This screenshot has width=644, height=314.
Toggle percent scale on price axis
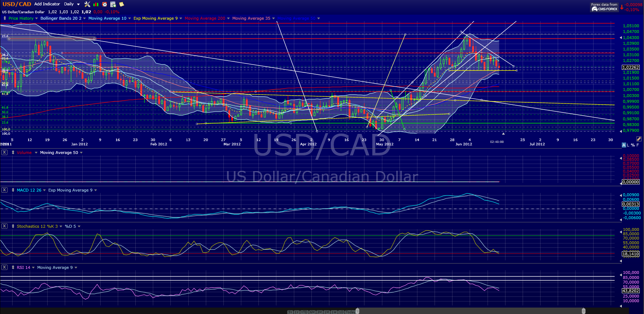click(633, 145)
